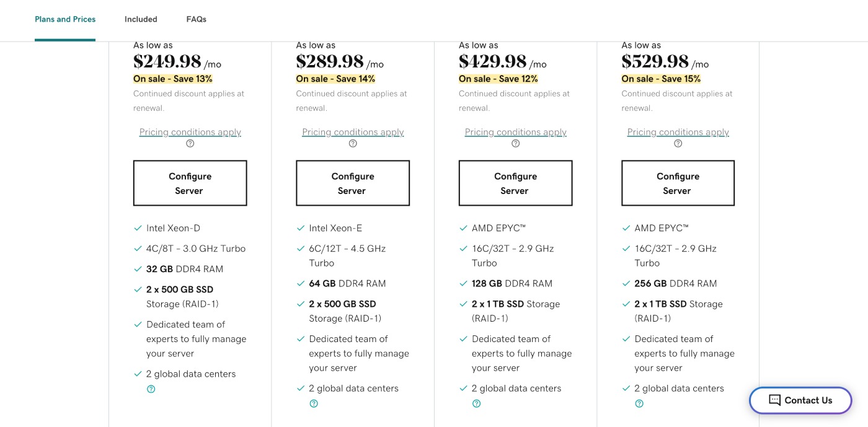
Task: Click Configure Server on the $429.98 plan
Action: coord(515,183)
